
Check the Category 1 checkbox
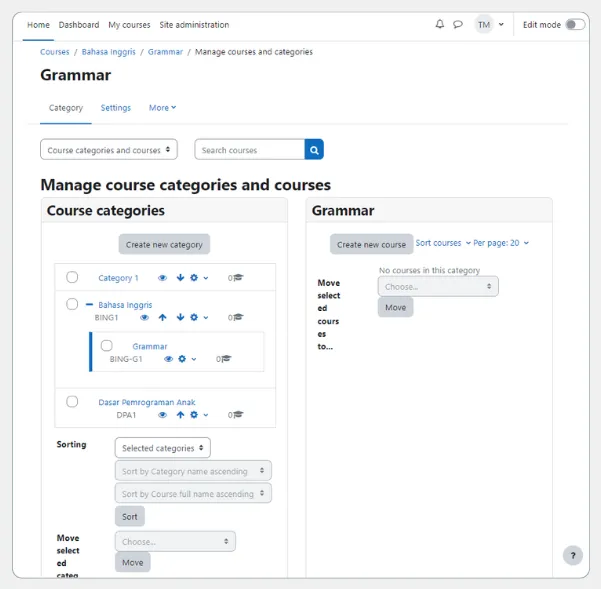point(72,277)
